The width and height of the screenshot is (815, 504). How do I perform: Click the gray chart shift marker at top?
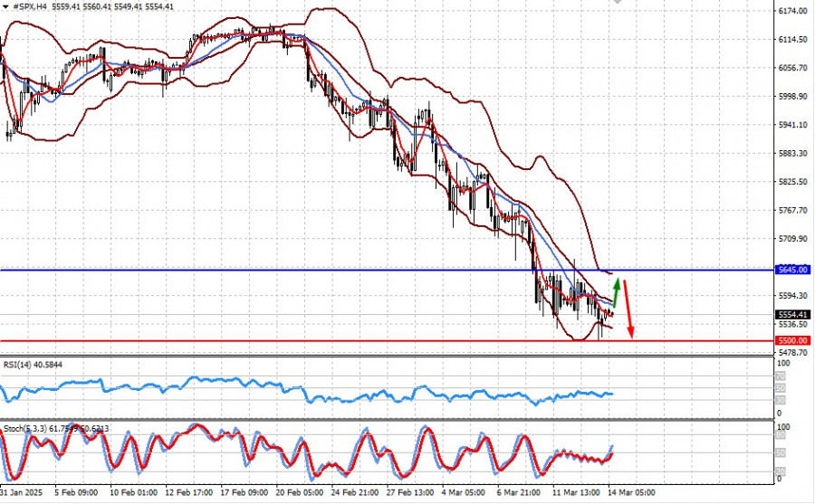617,2
